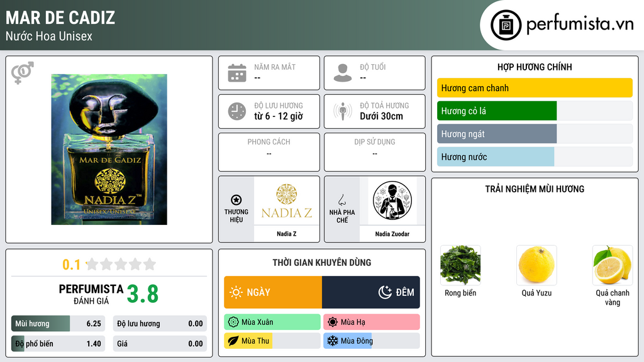This screenshot has width=644, height=362.
Task: Click the NĂM RA MẮT label
Action: click(275, 67)
